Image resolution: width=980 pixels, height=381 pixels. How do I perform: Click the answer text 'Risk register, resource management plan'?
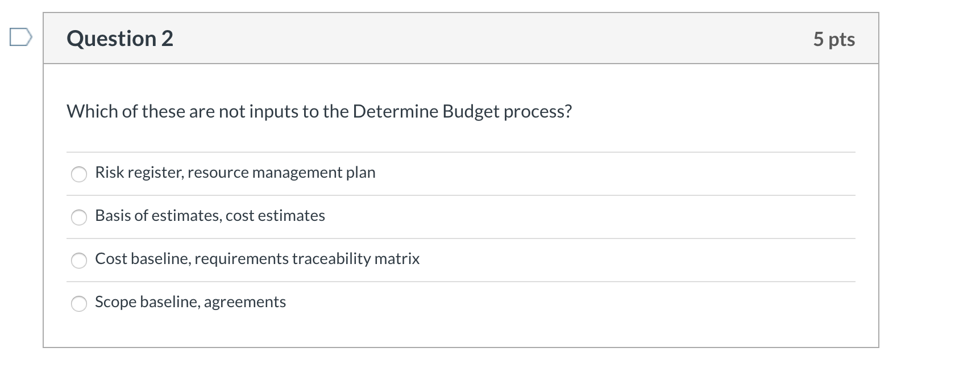[234, 173]
